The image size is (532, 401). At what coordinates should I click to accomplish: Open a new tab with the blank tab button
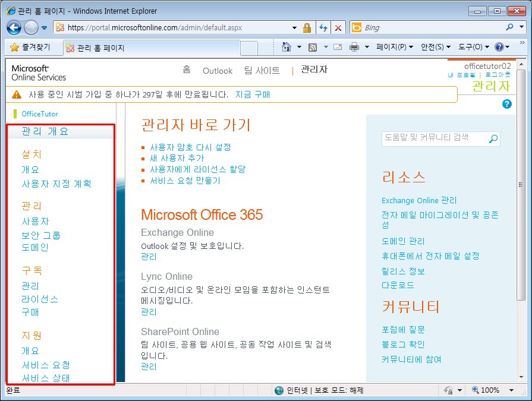pos(249,48)
